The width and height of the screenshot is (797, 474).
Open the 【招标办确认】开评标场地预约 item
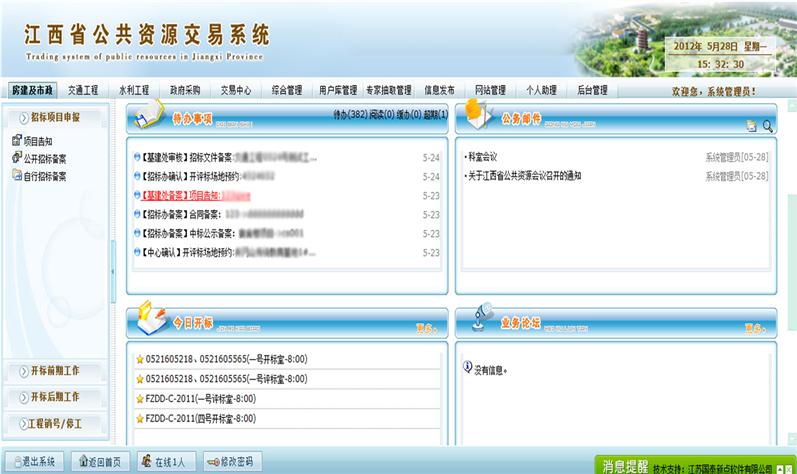(208, 176)
